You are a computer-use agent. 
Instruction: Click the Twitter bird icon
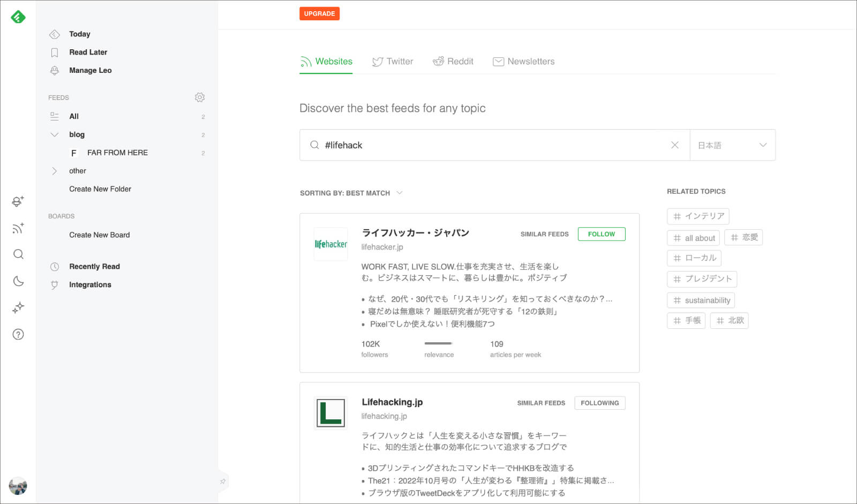point(378,62)
